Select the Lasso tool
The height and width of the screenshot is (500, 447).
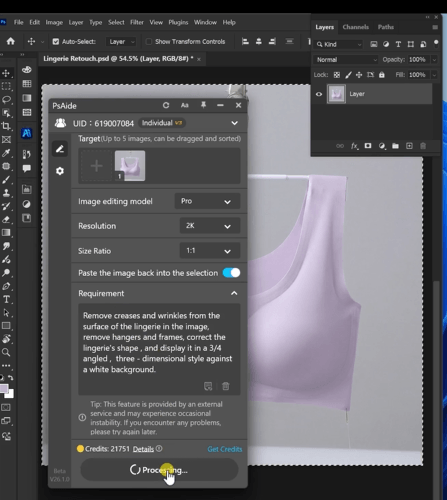6,100
